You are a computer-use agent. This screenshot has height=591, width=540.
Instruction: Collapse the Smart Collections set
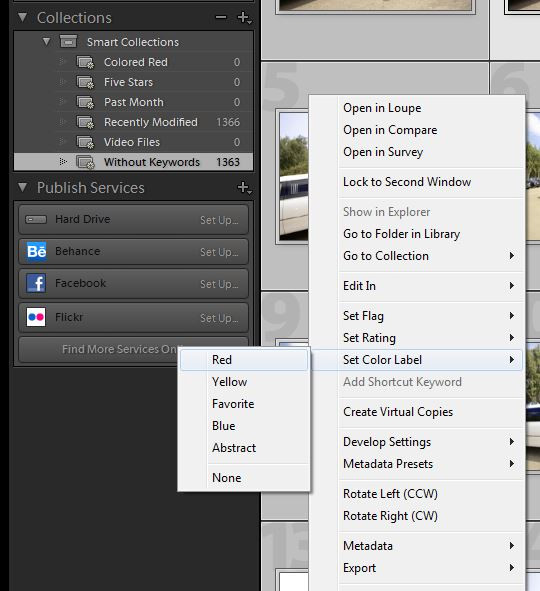tap(46, 41)
